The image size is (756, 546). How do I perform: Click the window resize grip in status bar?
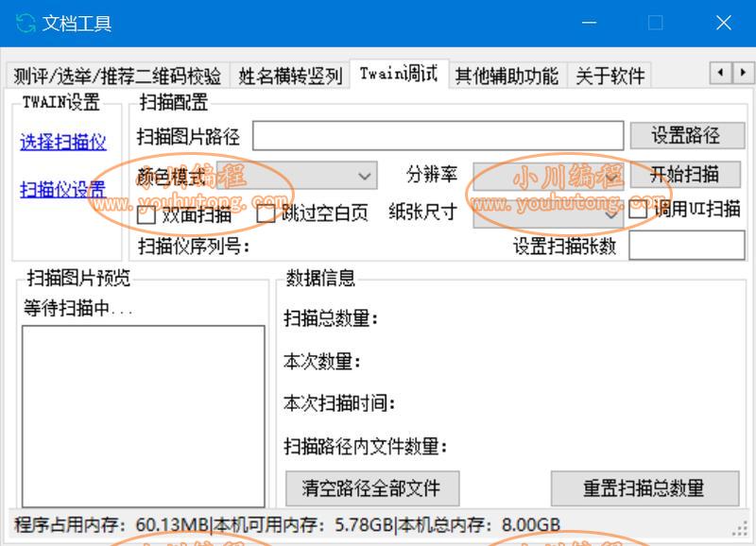pyautogui.click(x=740, y=529)
